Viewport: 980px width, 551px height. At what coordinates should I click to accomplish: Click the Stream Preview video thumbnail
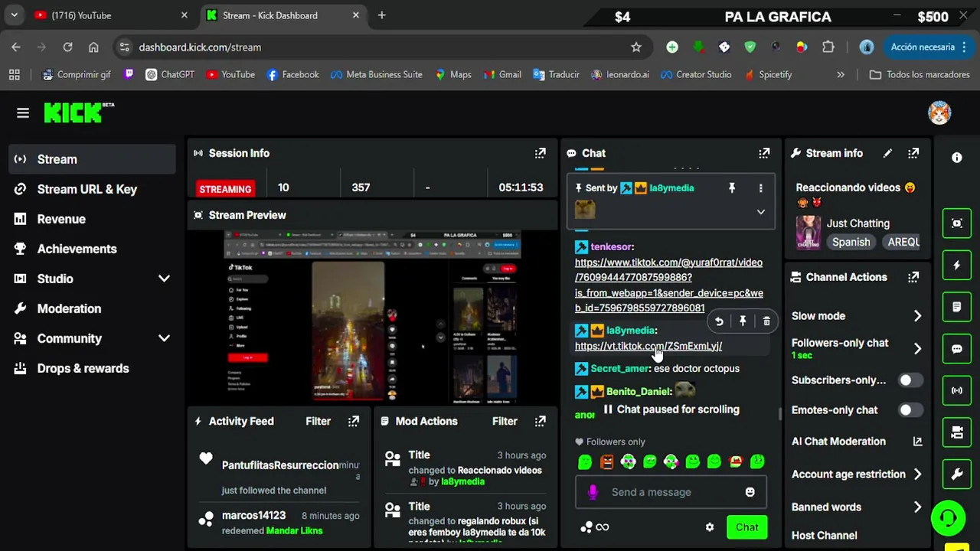click(372, 318)
